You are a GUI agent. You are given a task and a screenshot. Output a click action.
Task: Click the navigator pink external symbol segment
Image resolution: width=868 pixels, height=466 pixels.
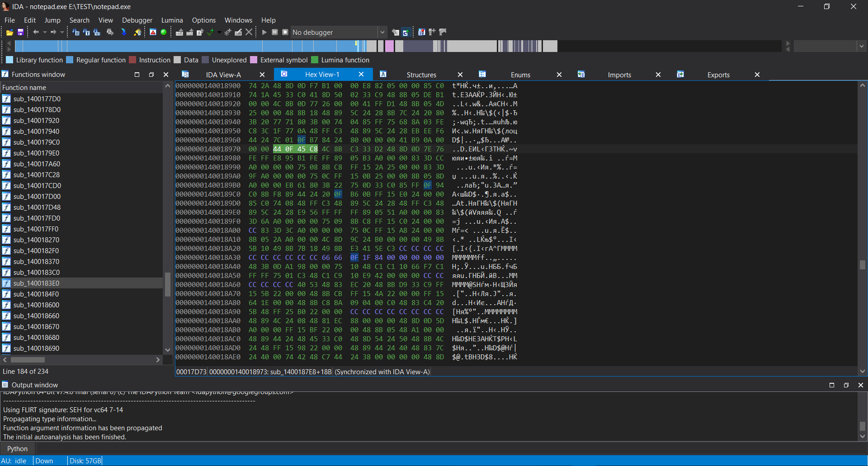pyautogui.click(x=389, y=46)
